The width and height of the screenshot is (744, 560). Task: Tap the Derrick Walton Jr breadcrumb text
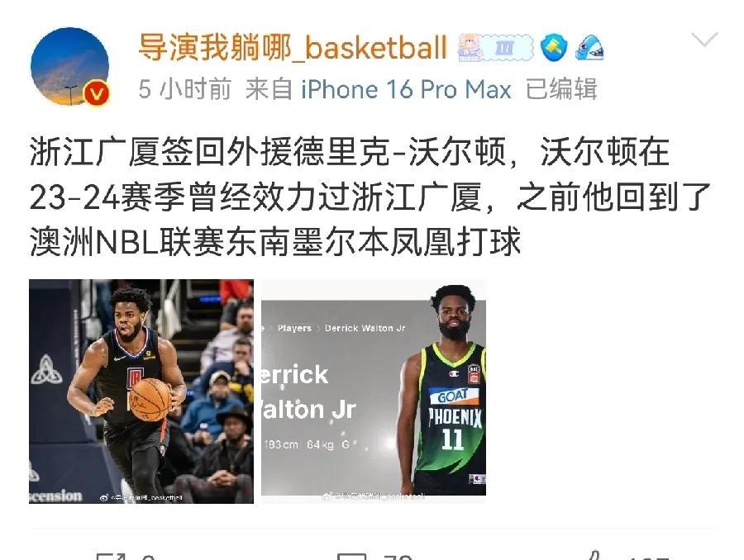click(365, 328)
